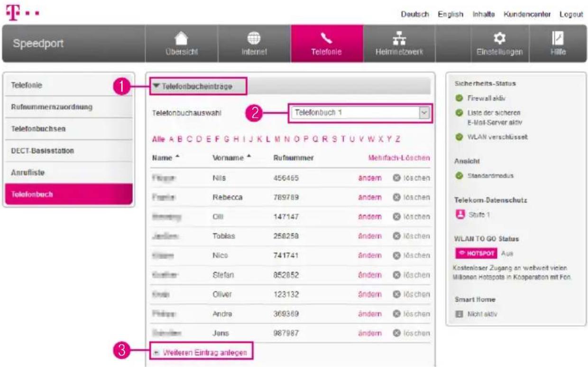The width and height of the screenshot is (588, 367).
Task: Click the delete icon in Oliver row
Action: pos(396,295)
